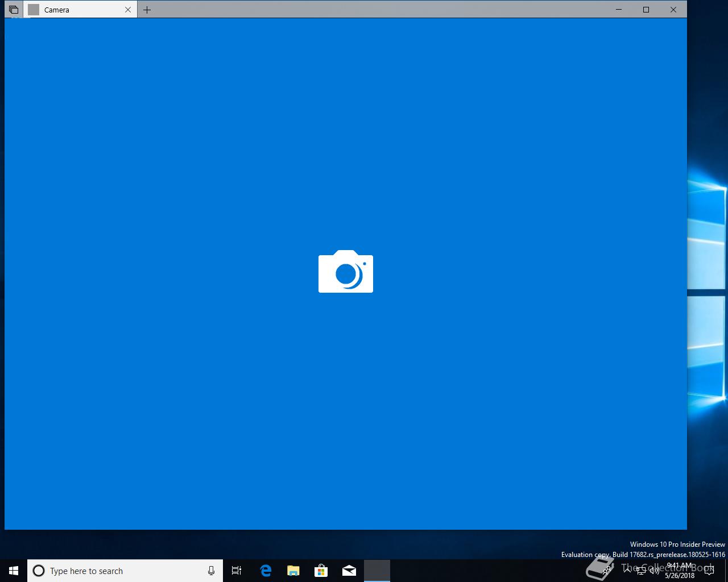Launch Microsoft Edge from taskbar
This screenshot has height=582, width=728.
pos(266,571)
